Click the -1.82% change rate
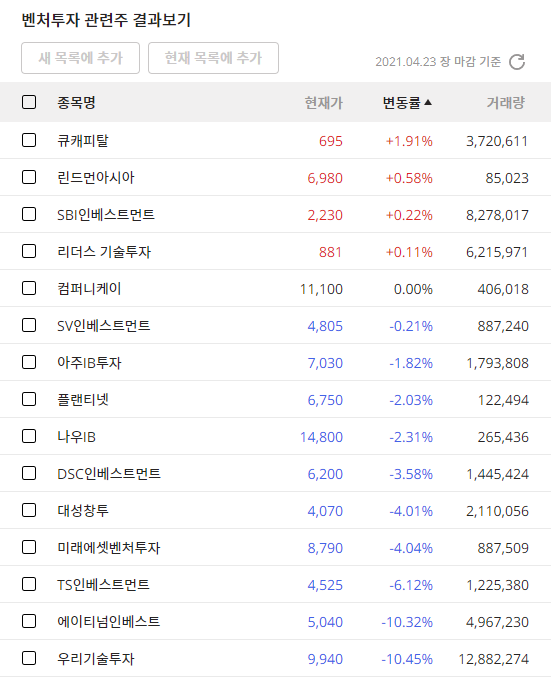The image size is (551, 683). pyautogui.click(x=411, y=363)
